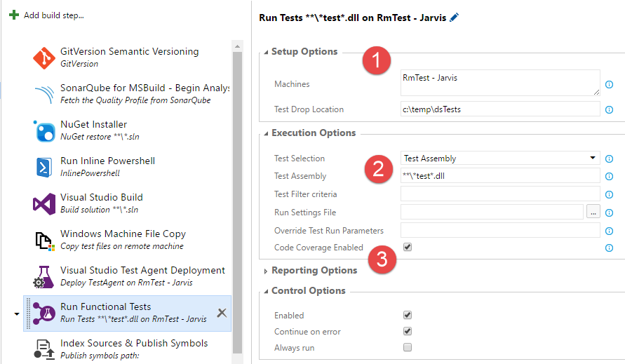Select the 'NuGet restore **\*.sln' subtitle
This screenshot has width=625, height=364.
click(100, 136)
